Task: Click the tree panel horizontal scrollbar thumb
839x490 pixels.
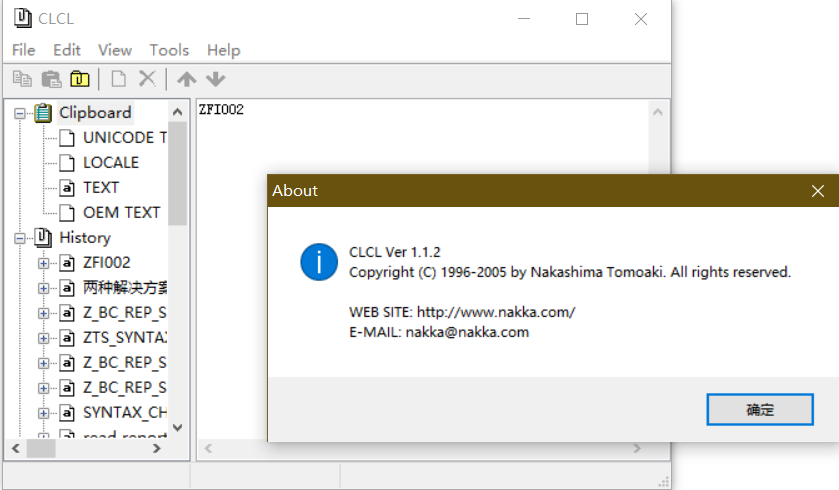Action: click(x=41, y=448)
